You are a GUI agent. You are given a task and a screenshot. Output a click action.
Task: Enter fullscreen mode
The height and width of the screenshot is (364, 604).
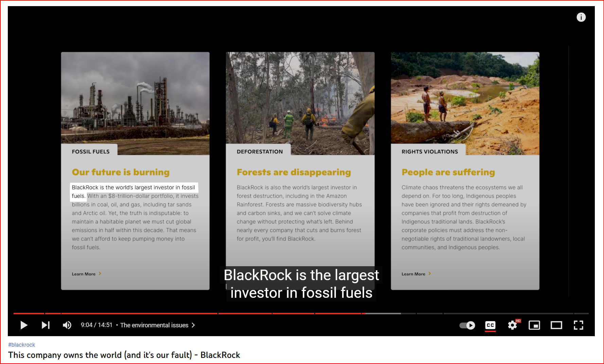[x=578, y=325]
